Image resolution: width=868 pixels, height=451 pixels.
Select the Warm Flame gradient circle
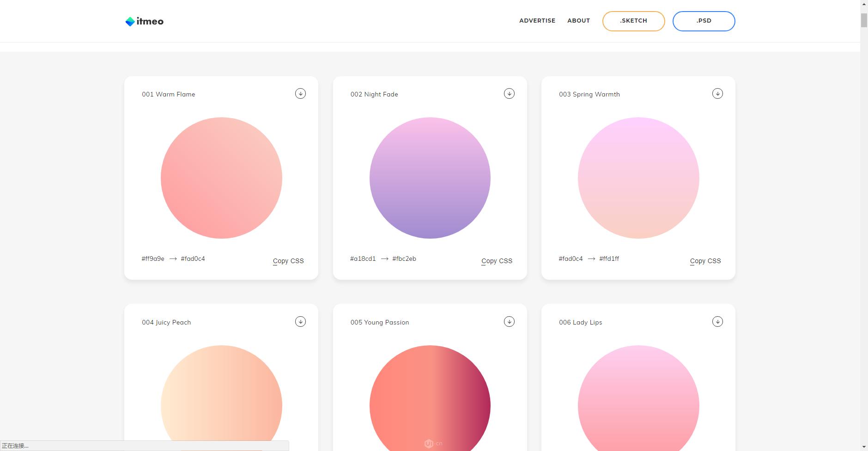[221, 178]
